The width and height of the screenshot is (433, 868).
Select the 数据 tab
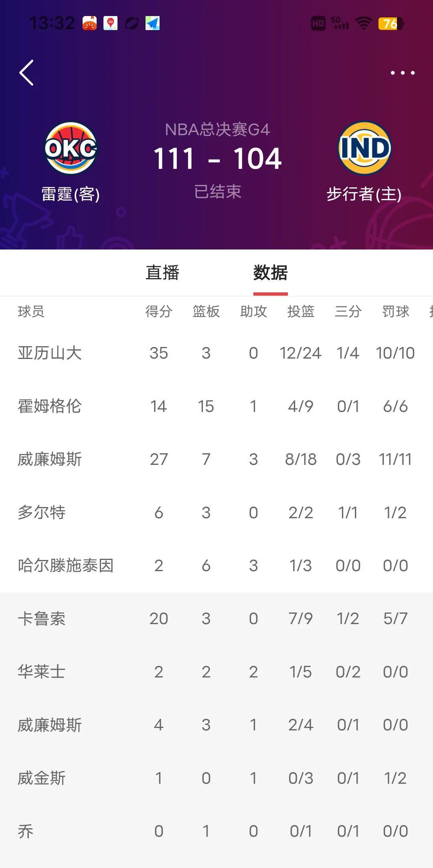click(x=270, y=273)
